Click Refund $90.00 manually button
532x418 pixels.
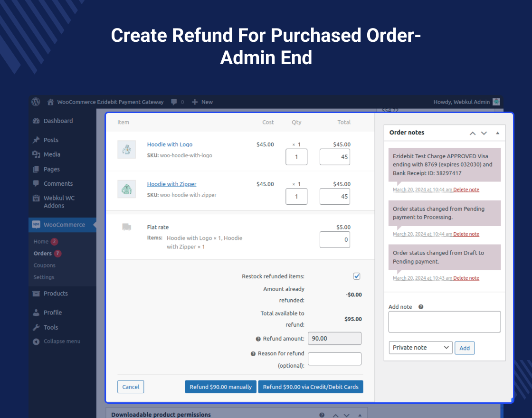pyautogui.click(x=220, y=387)
